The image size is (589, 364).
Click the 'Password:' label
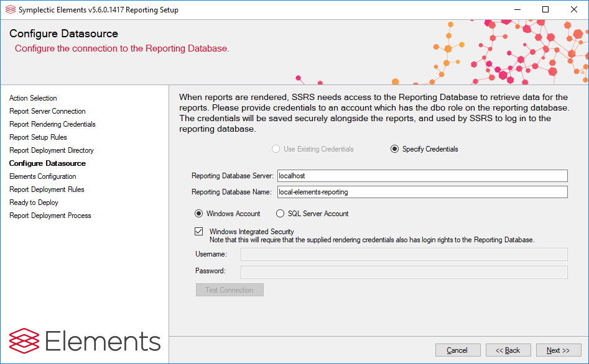click(210, 271)
